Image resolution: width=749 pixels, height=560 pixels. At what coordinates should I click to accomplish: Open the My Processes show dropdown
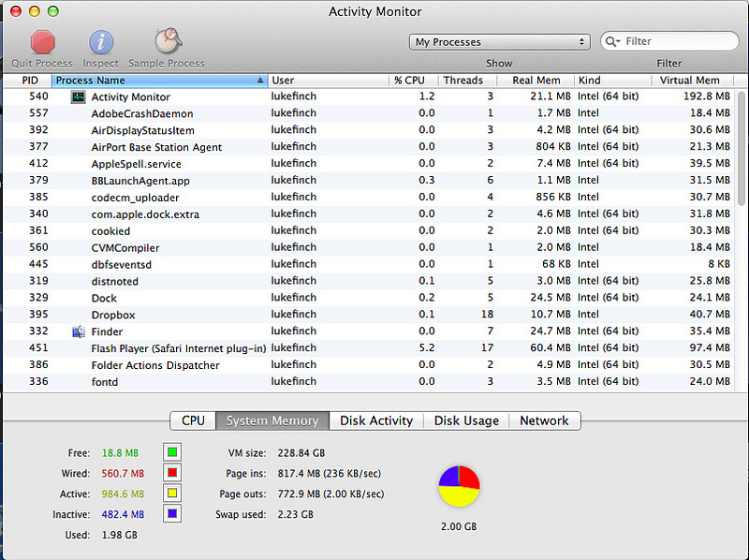pos(500,42)
